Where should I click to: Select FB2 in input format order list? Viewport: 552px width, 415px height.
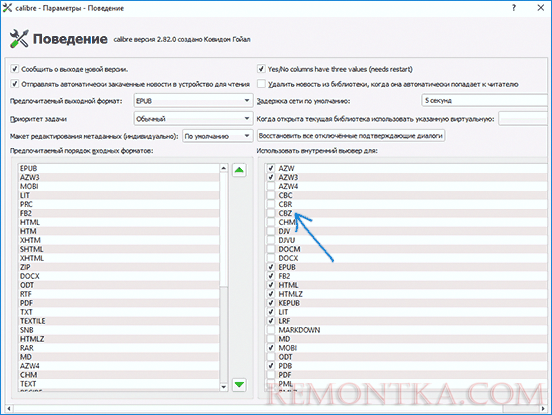(119, 213)
